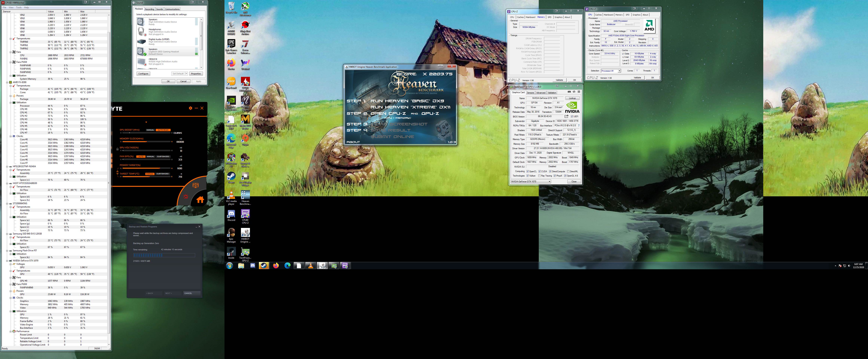Viewport: 868px width, 359px height.
Task: Click GPU-Z refresh icon
Action: tap(574, 92)
